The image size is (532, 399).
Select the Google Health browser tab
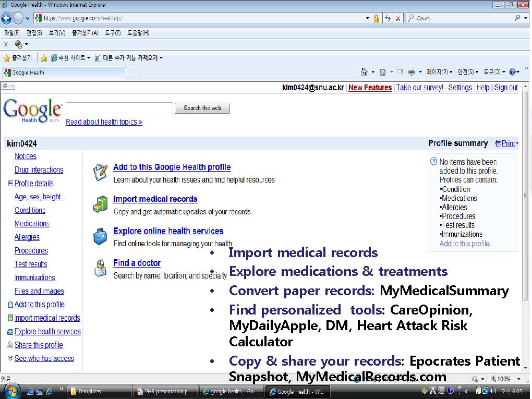coord(64,72)
